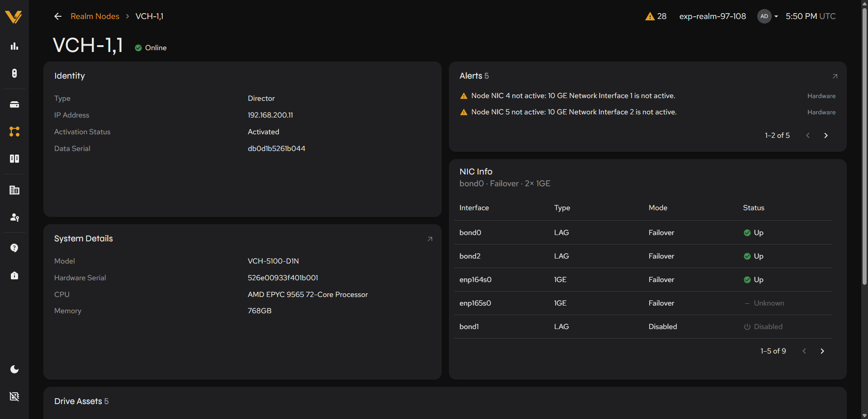
Task: Select the bond1 interface row
Action: (643, 327)
